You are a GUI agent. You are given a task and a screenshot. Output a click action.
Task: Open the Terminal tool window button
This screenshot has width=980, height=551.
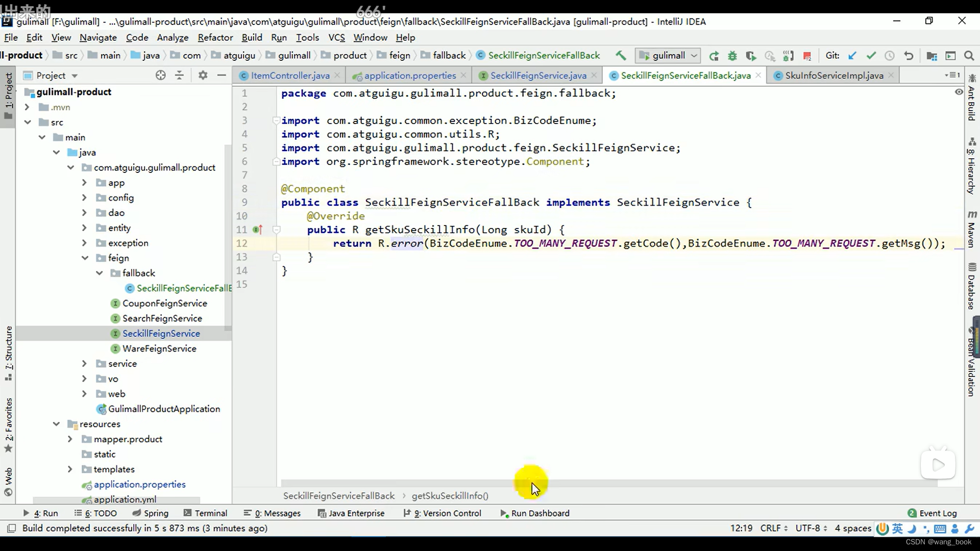pos(205,513)
